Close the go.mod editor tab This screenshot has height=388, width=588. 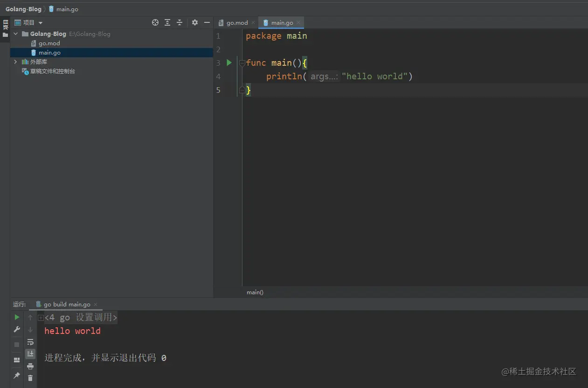click(x=253, y=22)
